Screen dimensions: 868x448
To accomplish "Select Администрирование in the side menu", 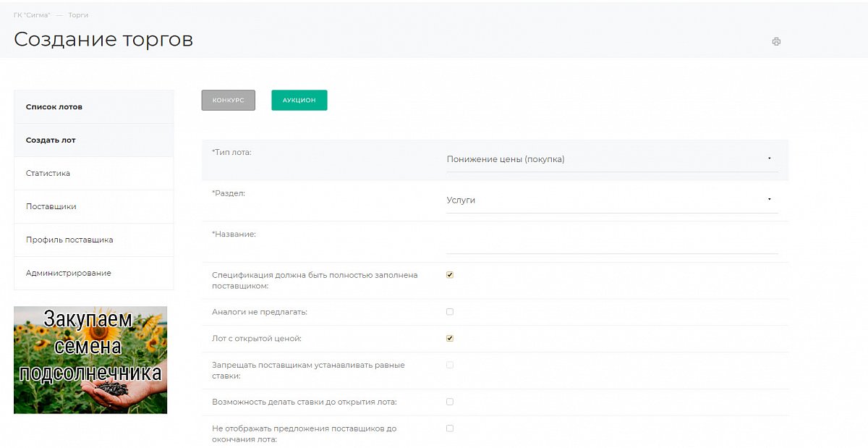I will [68, 274].
